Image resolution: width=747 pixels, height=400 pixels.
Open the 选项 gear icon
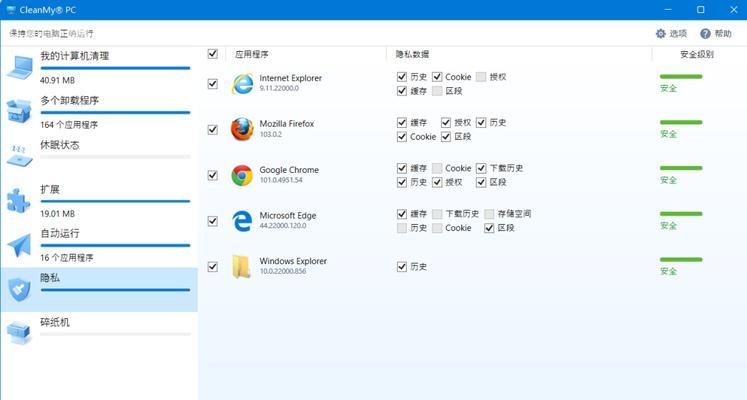tap(660, 33)
